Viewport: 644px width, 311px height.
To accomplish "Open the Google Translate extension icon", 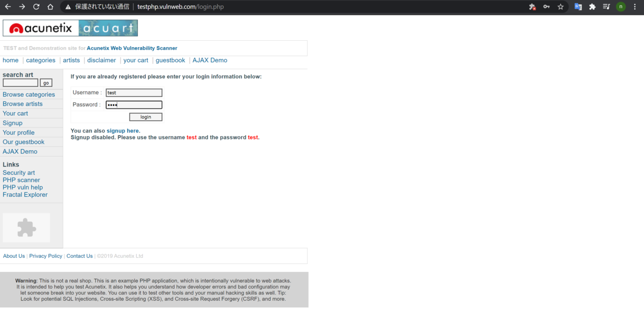I will [x=579, y=7].
